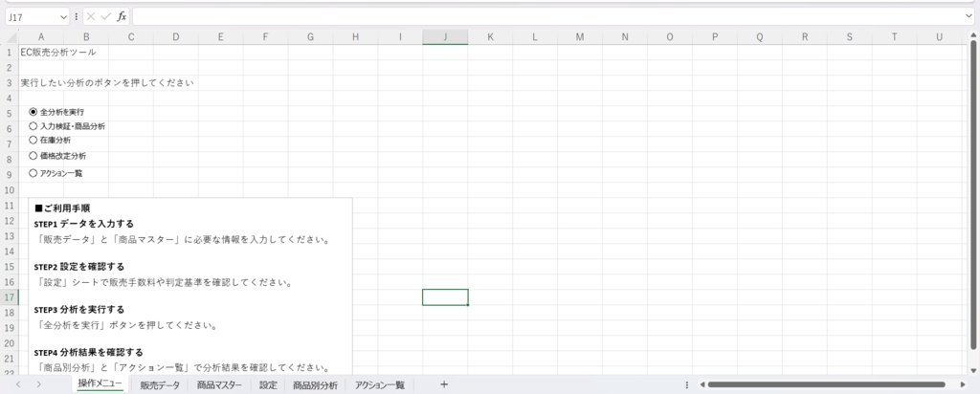980x394 pixels.
Task: Click the ■ご利用手順 heading text
Action: click(61, 208)
